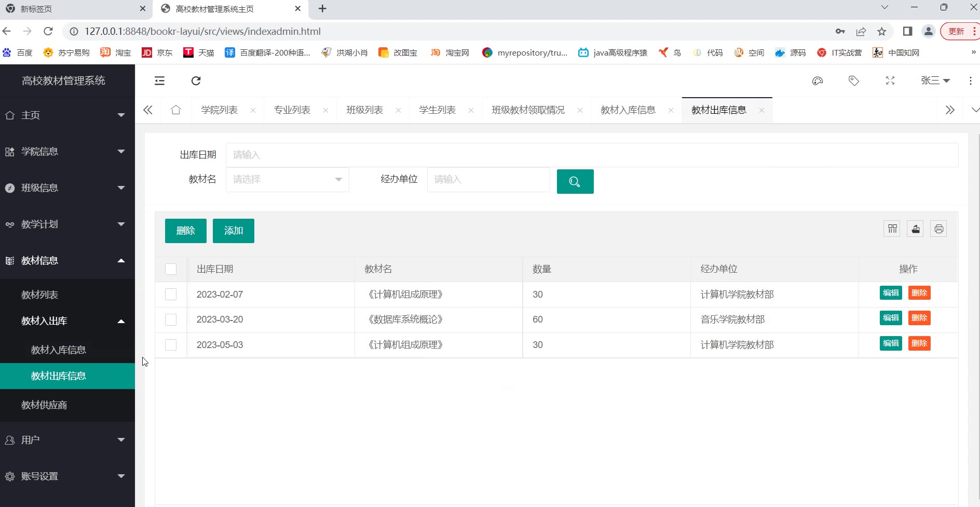980x507 pixels.
Task: Expand the 班级信息 sidebar menu
Action: pos(67,188)
